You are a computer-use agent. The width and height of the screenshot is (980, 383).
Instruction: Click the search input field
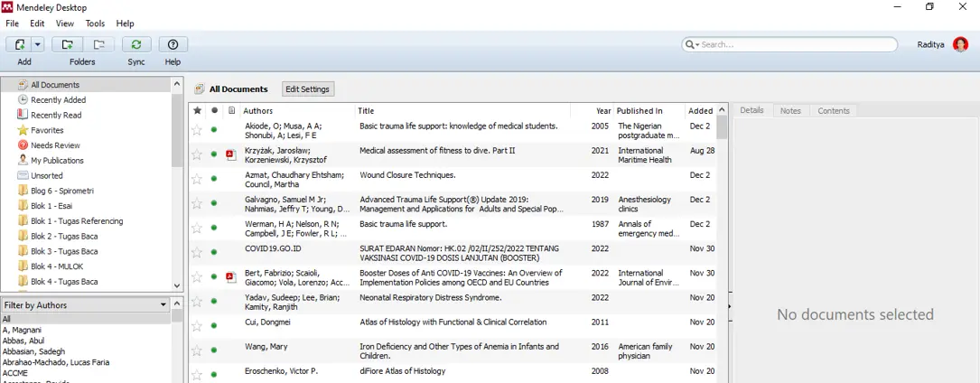point(795,44)
